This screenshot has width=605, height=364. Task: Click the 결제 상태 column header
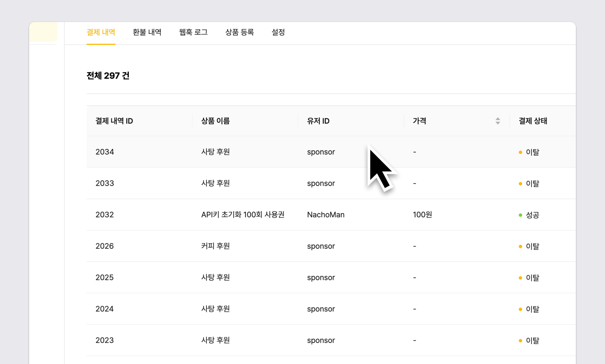point(533,121)
